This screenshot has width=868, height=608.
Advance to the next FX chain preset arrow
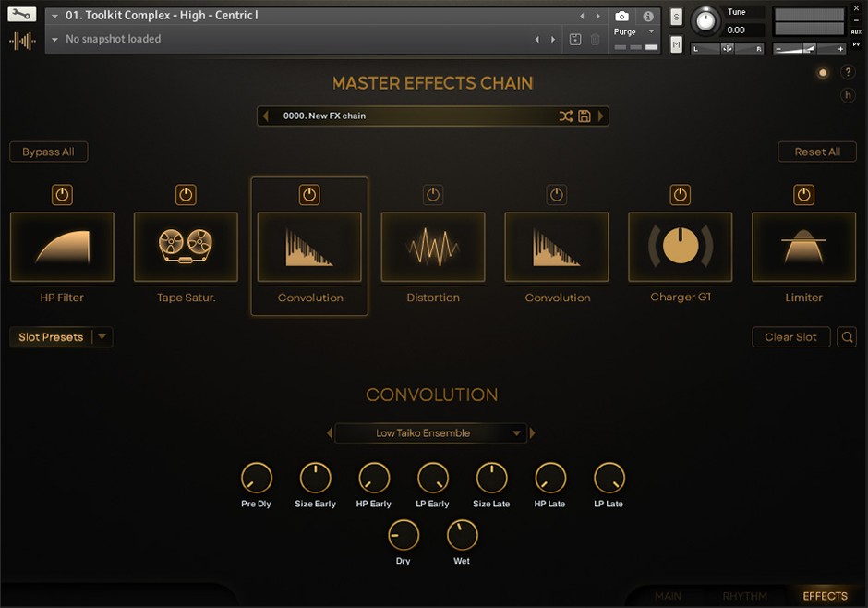(601, 116)
